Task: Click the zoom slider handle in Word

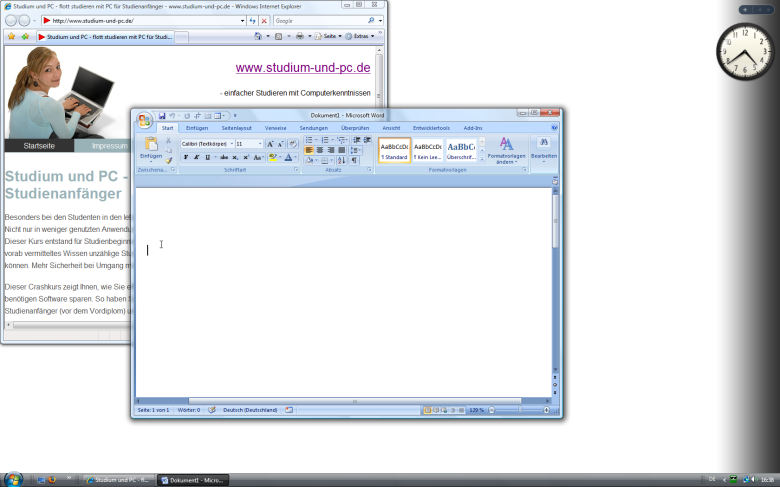Action: (x=520, y=410)
